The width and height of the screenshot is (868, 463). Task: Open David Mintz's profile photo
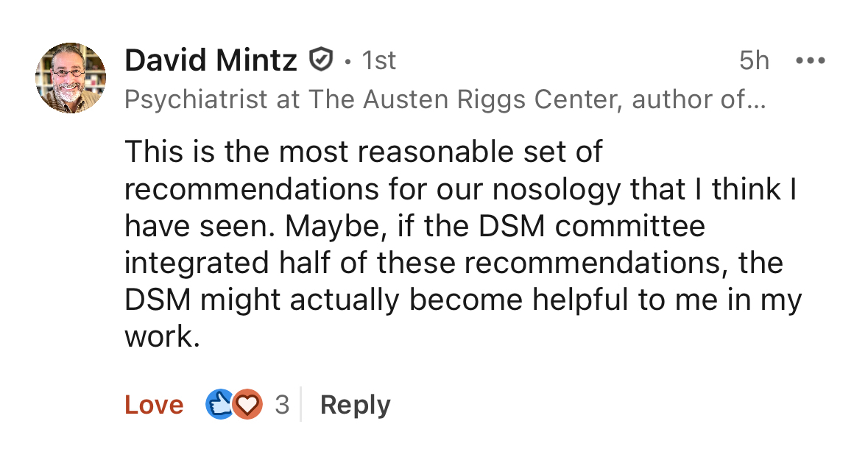click(71, 78)
